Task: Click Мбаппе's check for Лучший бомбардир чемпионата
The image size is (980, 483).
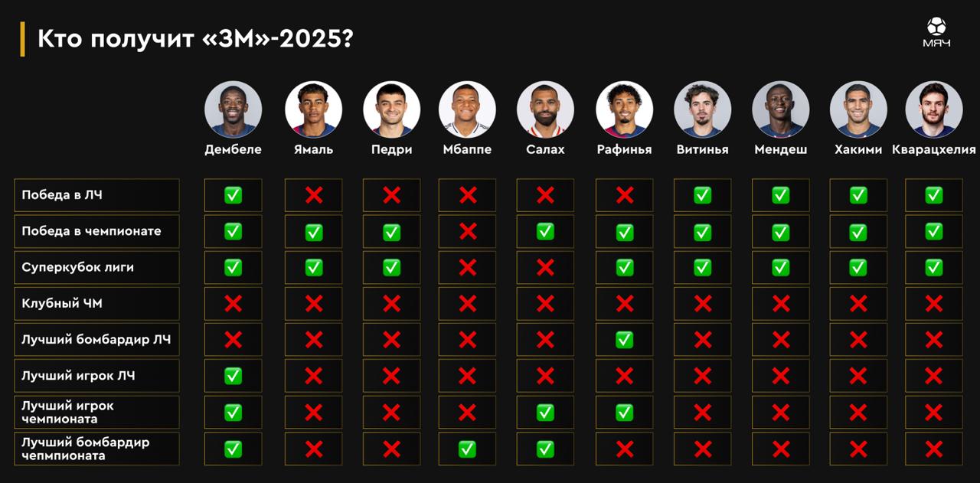Action: coord(467,449)
